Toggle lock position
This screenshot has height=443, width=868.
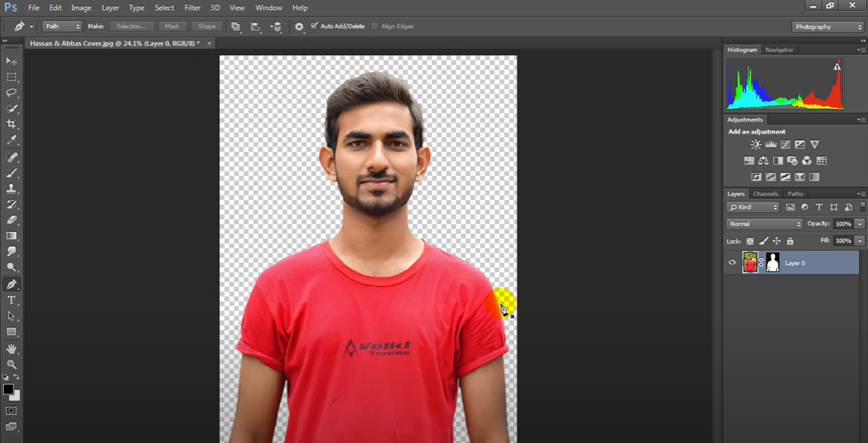coord(777,241)
